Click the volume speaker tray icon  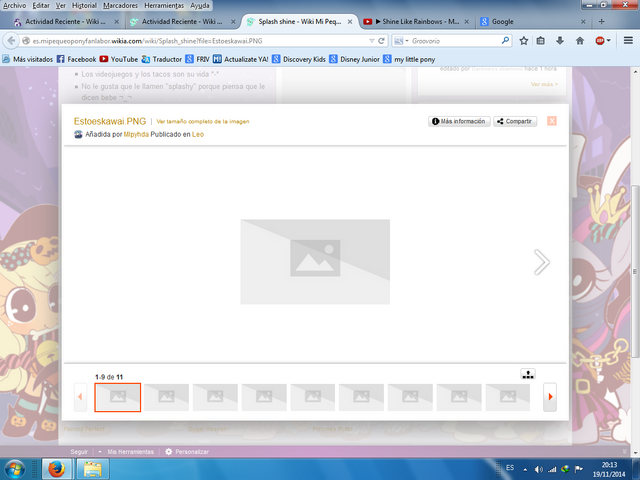[x=539, y=469]
